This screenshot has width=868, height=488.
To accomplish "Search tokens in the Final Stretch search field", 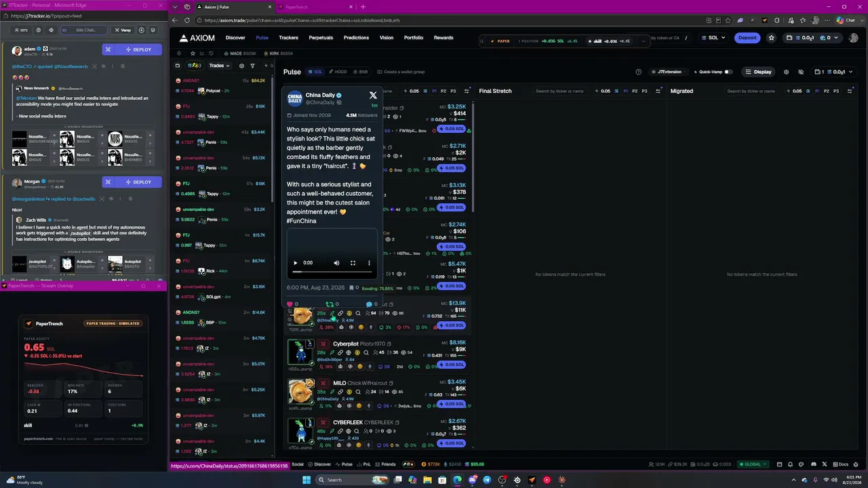I will pyautogui.click(x=559, y=91).
